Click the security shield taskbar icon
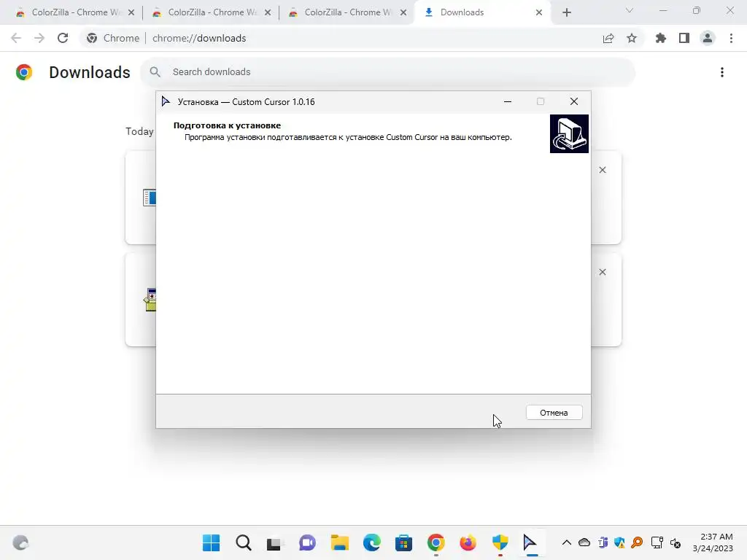The height and width of the screenshot is (560, 747). (x=500, y=542)
